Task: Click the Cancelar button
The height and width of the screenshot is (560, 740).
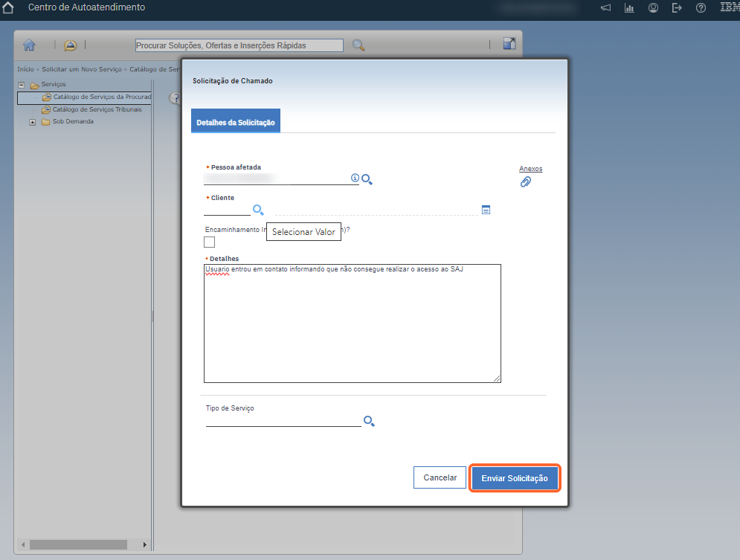Action: (440, 477)
